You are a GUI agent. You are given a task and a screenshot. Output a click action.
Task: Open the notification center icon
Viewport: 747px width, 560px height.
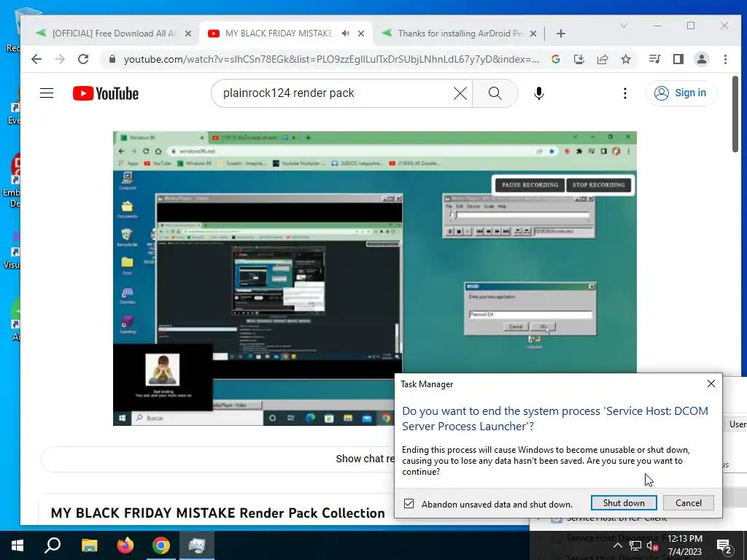tap(724, 545)
